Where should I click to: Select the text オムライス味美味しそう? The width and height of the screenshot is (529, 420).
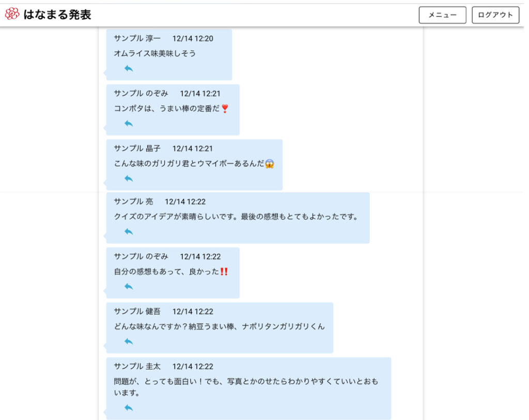coord(155,53)
